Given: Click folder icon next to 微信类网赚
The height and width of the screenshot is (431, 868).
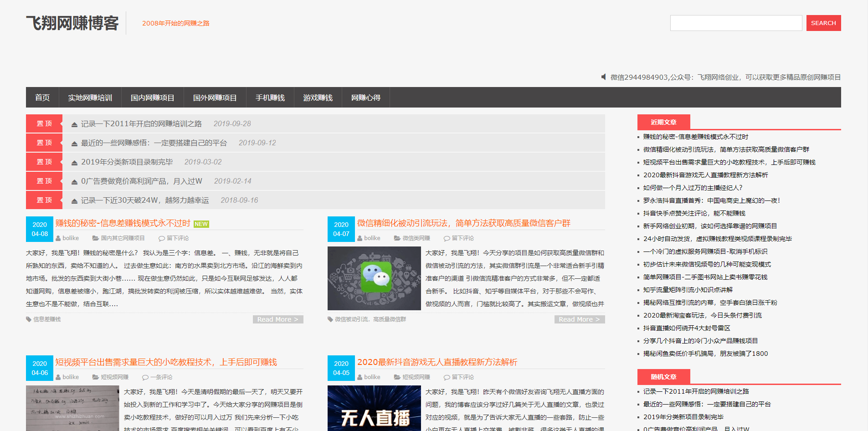Looking at the screenshot, I should [x=397, y=238].
